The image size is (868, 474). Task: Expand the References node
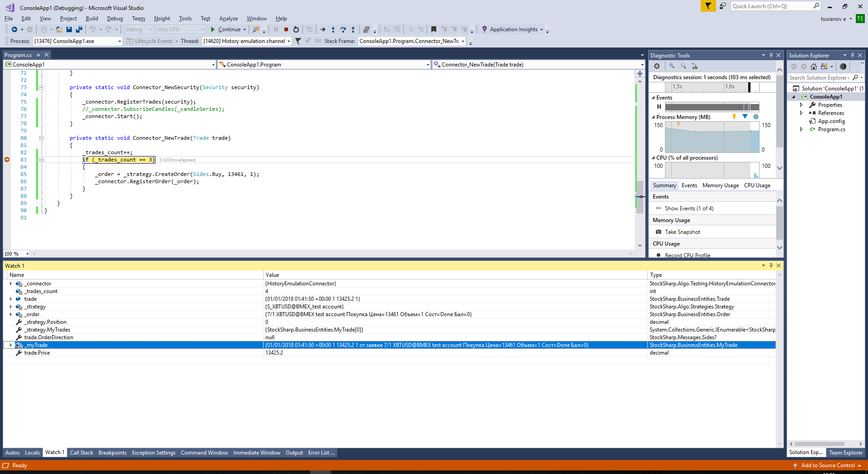coord(801,113)
